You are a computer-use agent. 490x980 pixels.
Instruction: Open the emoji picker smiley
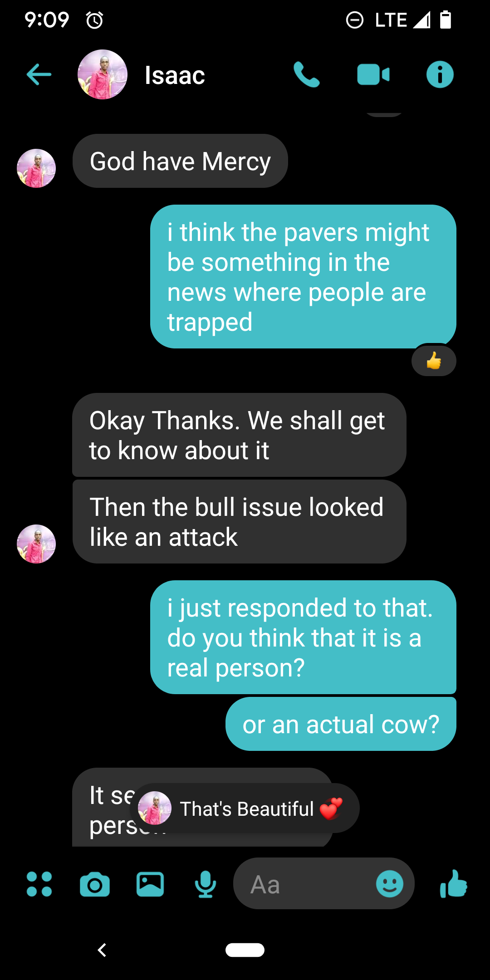pyautogui.click(x=390, y=884)
